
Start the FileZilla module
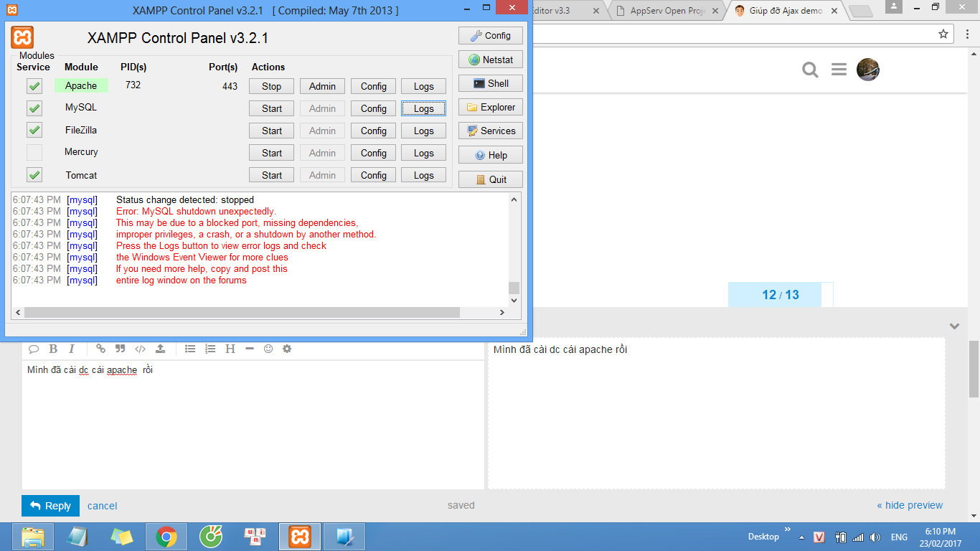pyautogui.click(x=272, y=131)
